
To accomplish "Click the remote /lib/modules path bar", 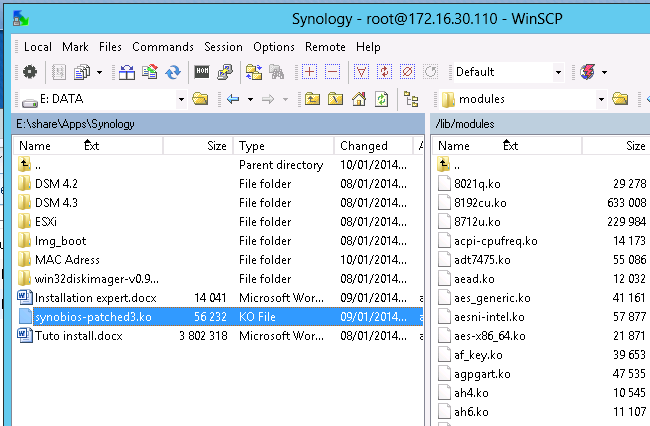I will (540, 124).
